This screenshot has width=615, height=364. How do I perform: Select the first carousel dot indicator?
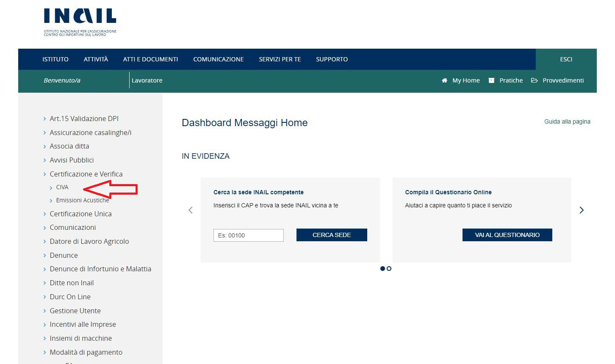(x=382, y=268)
